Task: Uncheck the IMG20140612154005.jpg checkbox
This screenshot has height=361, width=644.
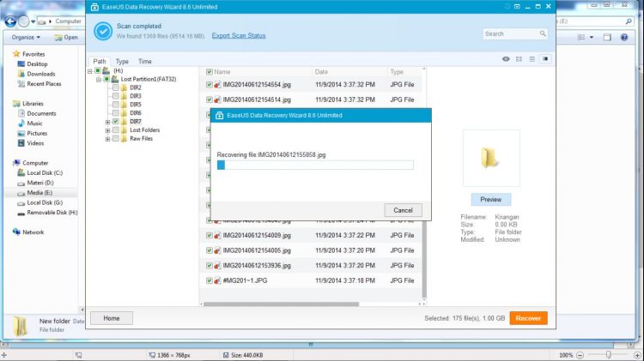Action: pyautogui.click(x=209, y=250)
